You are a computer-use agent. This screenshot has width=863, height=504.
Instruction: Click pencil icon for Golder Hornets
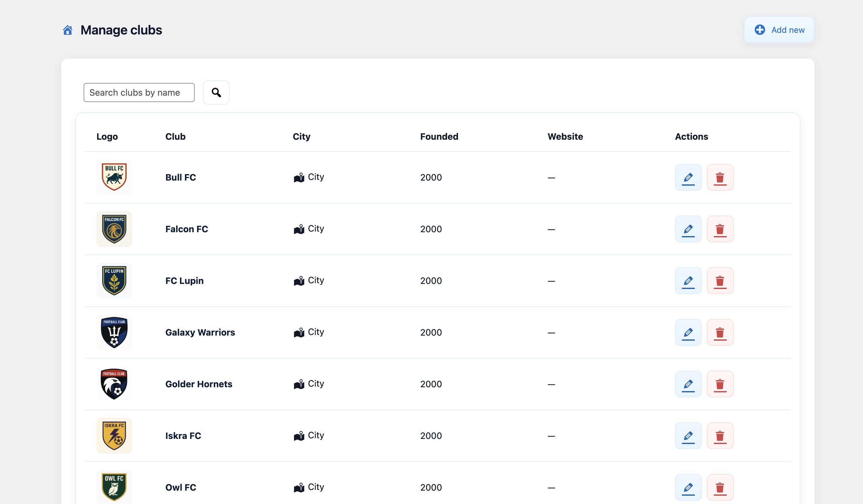(688, 384)
